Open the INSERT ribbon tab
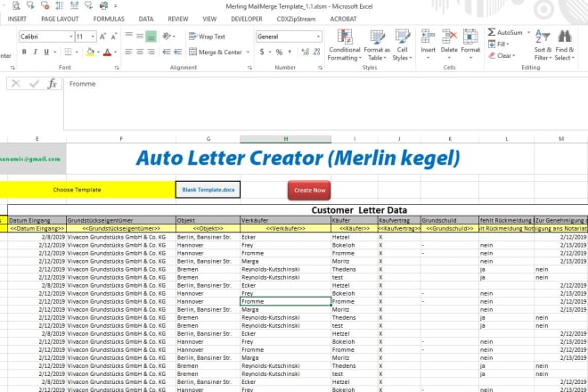The height and width of the screenshot is (392, 588). click(x=17, y=19)
